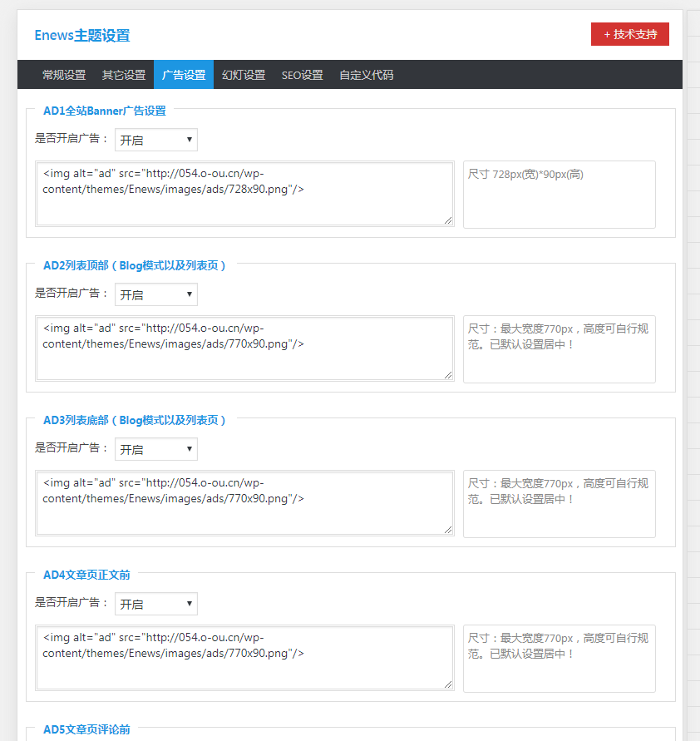Click the resize handle of AD4 textarea
Viewport: 700px width, 741px height.
coord(448,684)
